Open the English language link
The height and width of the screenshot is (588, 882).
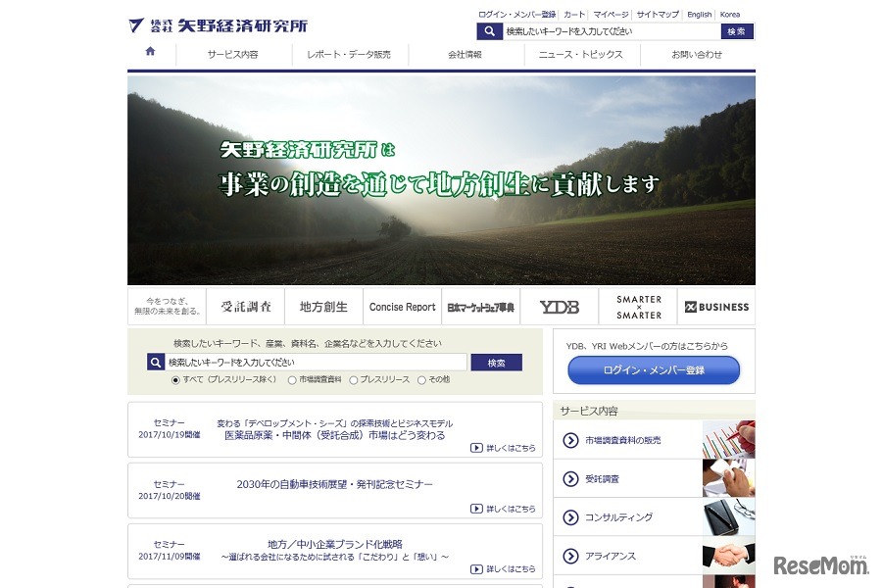tap(698, 14)
